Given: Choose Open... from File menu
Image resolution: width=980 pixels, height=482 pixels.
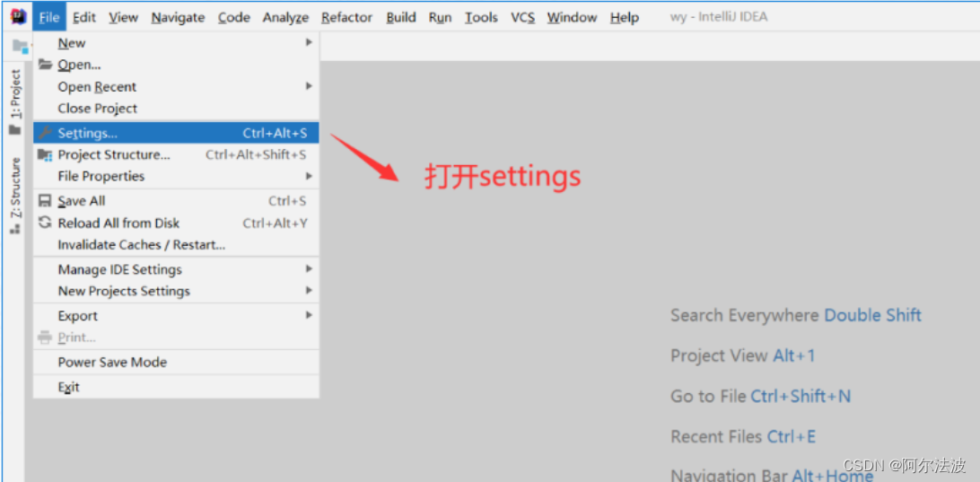Looking at the screenshot, I should click(x=176, y=65).
